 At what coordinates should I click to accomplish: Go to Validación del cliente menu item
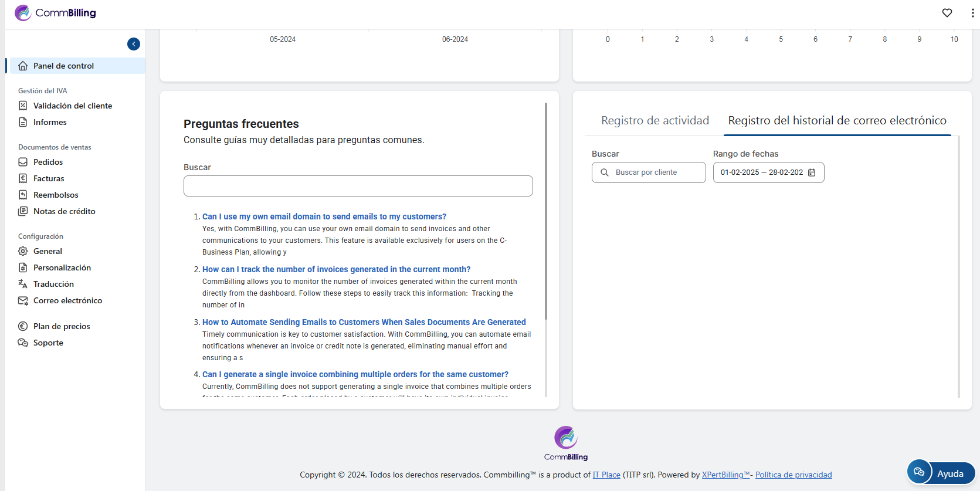[72, 106]
